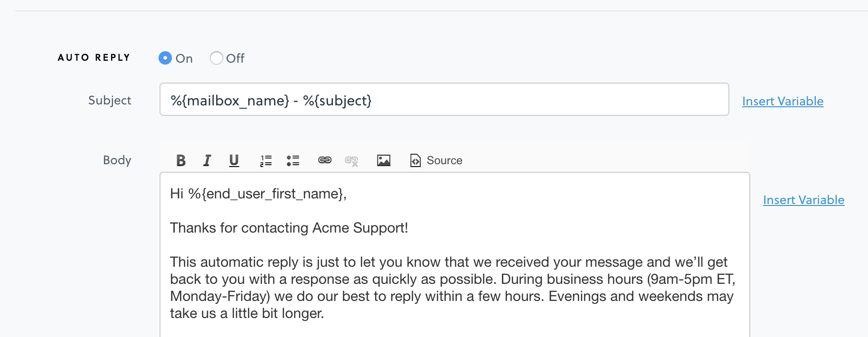Click the 'Thanks for contacting Acme Support!' line
Image resolution: width=868 pixels, height=337 pixels.
pos(289,228)
